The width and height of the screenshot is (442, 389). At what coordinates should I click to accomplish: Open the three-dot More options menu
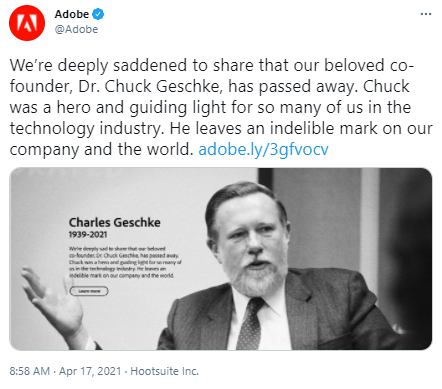coord(426,14)
